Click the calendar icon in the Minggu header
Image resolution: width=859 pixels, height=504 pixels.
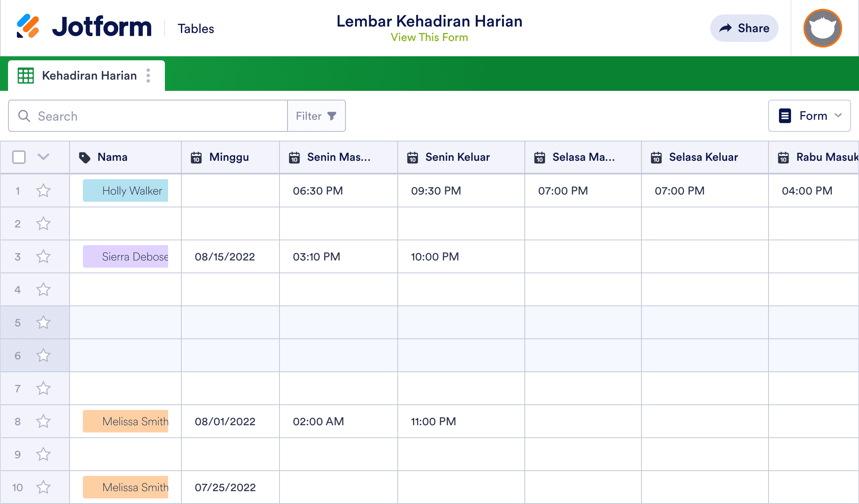pyautogui.click(x=196, y=157)
